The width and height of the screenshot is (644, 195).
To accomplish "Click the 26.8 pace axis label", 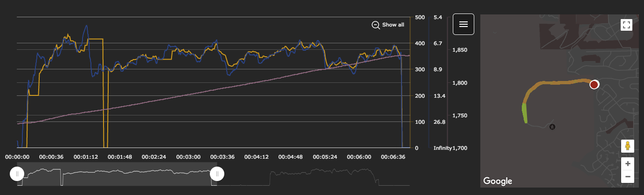I will pyautogui.click(x=438, y=122).
